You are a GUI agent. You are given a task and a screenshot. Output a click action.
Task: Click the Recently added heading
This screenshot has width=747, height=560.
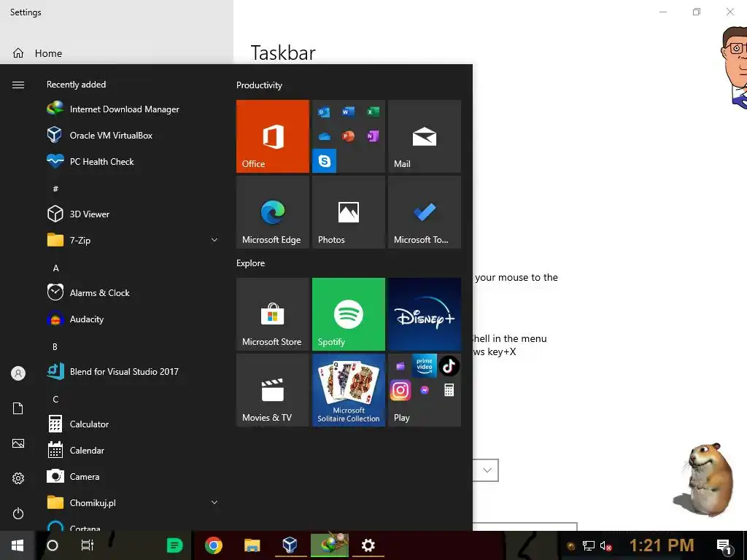(x=76, y=85)
